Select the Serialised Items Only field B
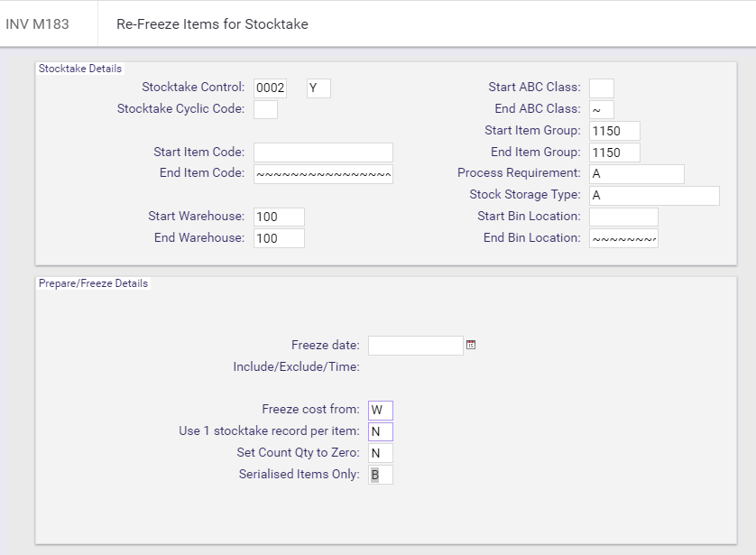 pyautogui.click(x=381, y=475)
